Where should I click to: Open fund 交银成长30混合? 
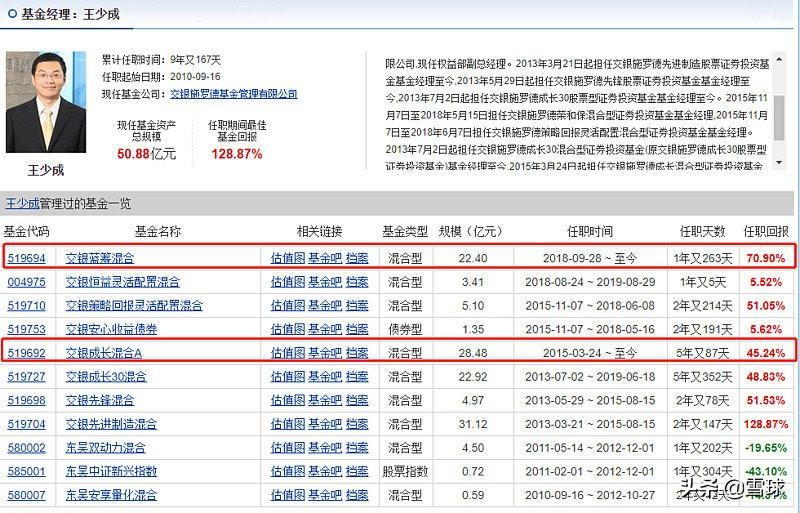(106, 377)
